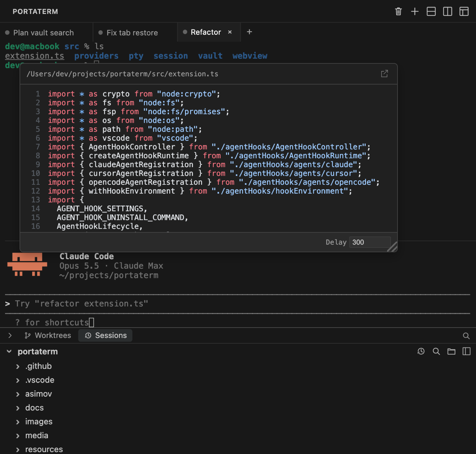Viewport: 476px width, 454px height.
Task: Expand the docs folder
Action: pyautogui.click(x=18, y=408)
